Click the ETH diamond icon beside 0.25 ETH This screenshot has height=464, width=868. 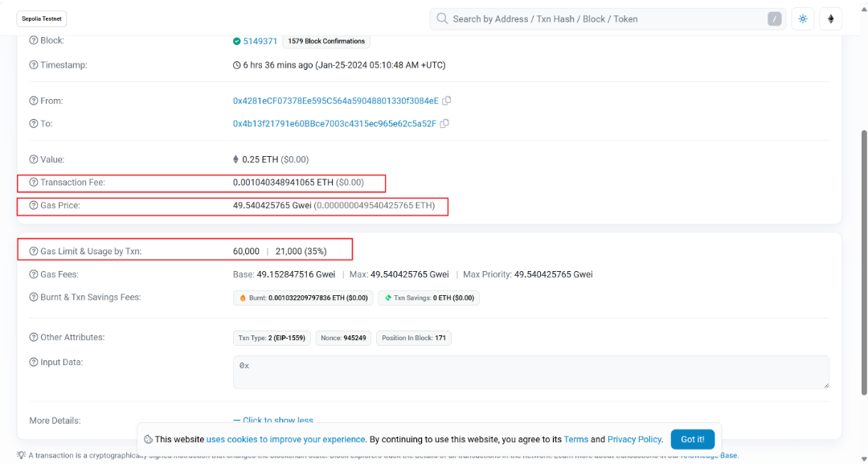pos(235,159)
